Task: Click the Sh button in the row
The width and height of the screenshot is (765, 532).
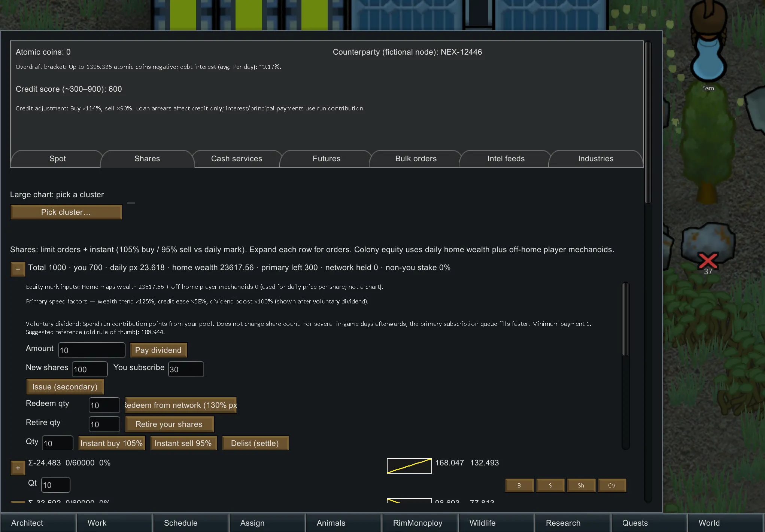Action: click(581, 485)
